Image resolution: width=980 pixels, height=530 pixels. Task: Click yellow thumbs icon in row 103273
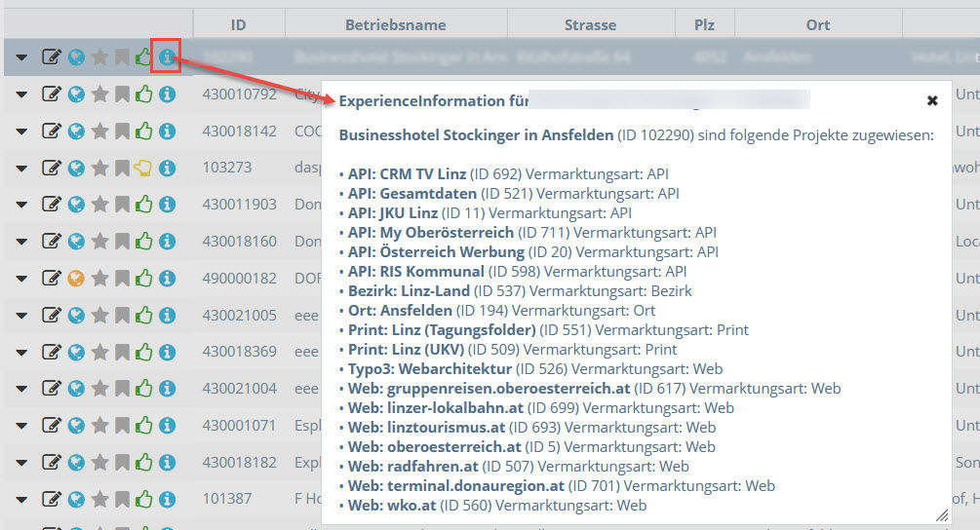click(x=143, y=168)
